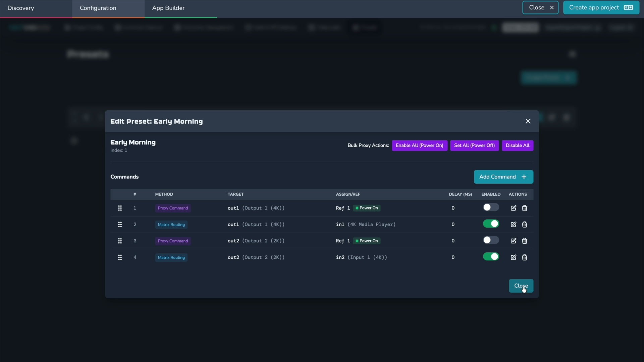
Task: Disable command 2 Matrix Routing toggle
Action: [491, 224]
